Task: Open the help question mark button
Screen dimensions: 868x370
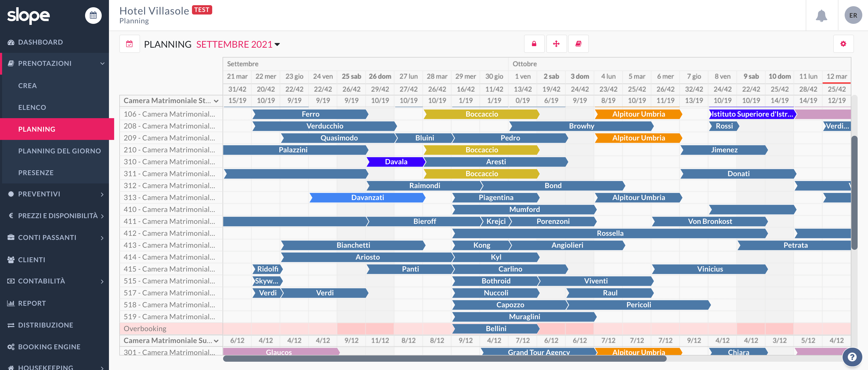Action: (852, 357)
